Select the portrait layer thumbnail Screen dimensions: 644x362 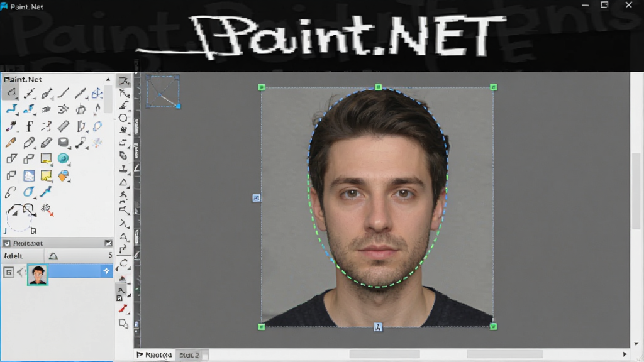(37, 274)
